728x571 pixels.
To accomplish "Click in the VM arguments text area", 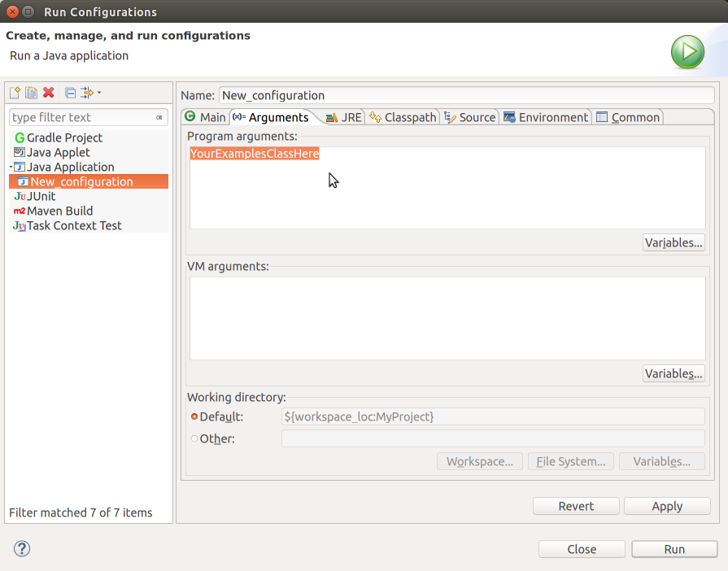I will click(x=447, y=318).
